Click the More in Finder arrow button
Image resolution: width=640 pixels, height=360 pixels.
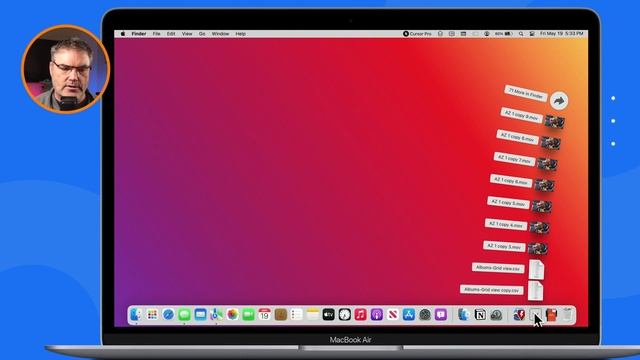click(559, 100)
